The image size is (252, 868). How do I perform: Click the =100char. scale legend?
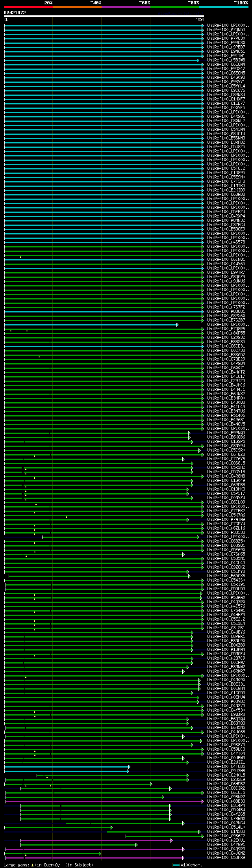coord(187,865)
